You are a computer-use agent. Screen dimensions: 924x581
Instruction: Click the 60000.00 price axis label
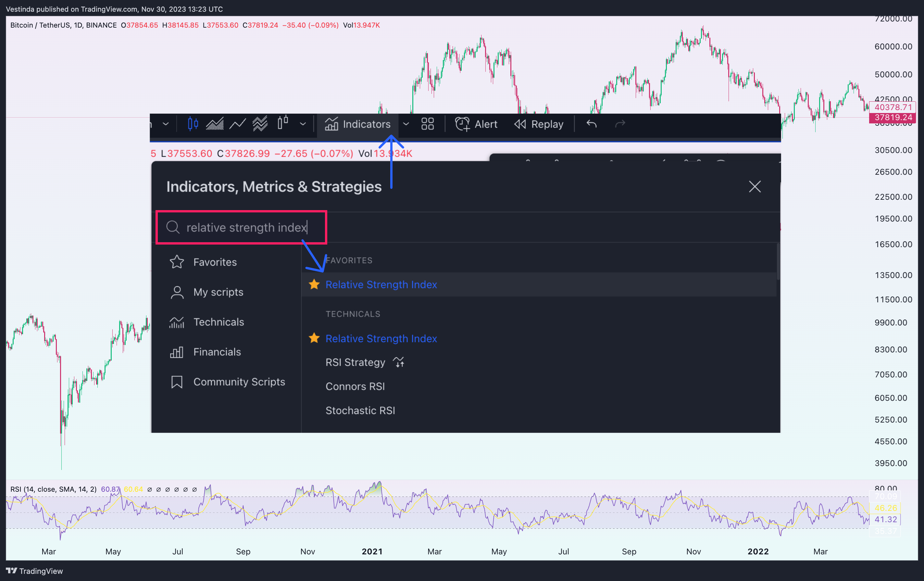click(x=893, y=46)
